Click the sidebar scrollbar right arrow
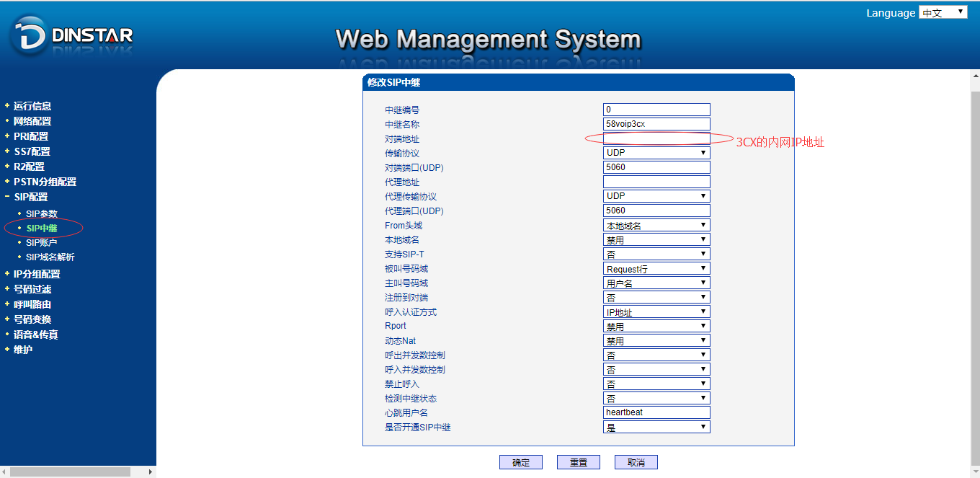This screenshot has height=478, width=980. click(151, 472)
